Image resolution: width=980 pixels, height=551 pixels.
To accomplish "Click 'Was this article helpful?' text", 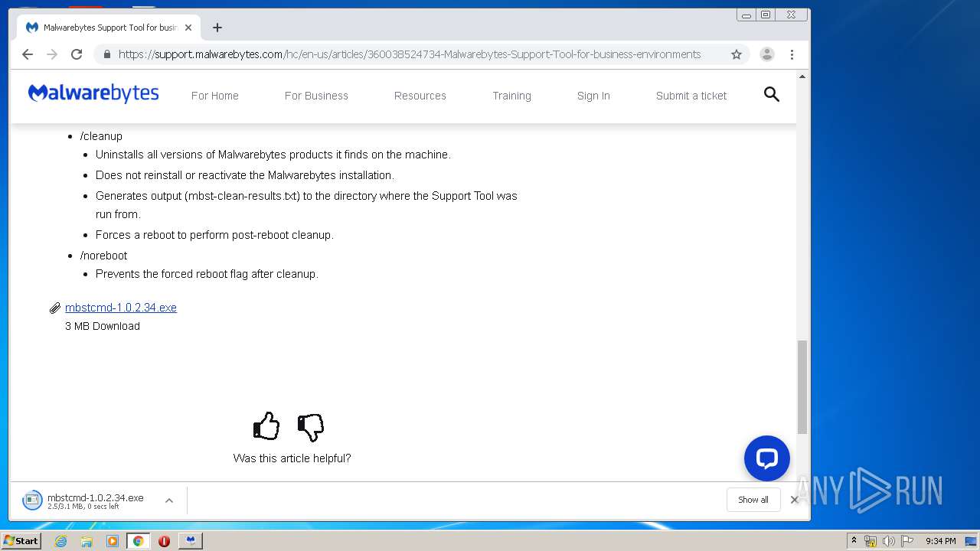I will [292, 458].
